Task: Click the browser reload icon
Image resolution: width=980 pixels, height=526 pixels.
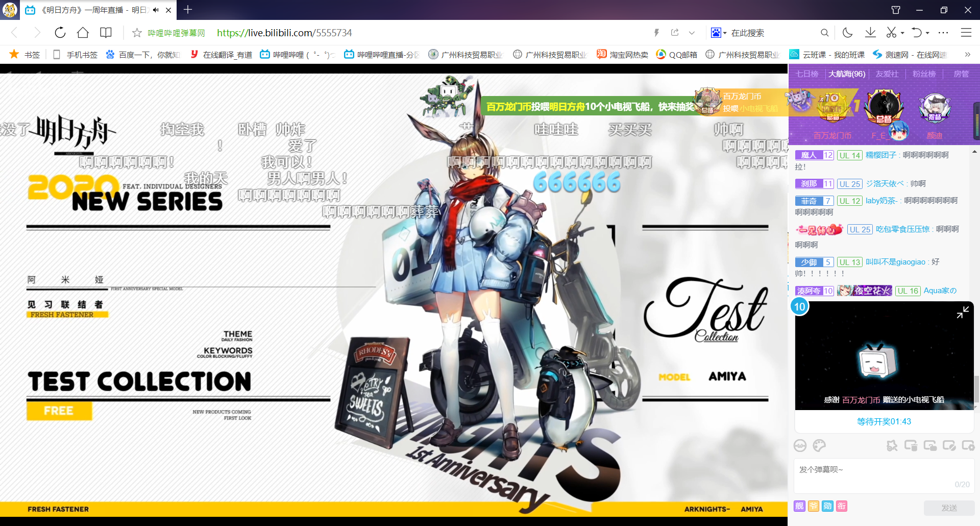Action: pyautogui.click(x=60, y=33)
